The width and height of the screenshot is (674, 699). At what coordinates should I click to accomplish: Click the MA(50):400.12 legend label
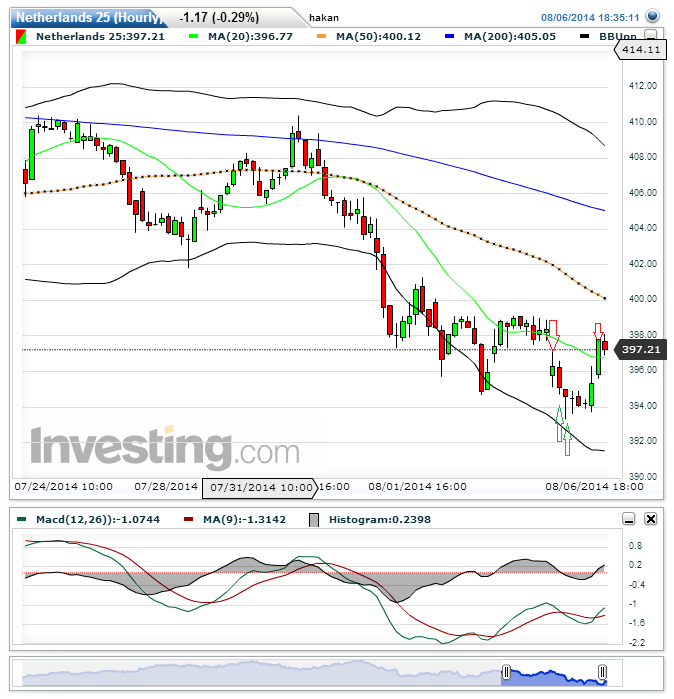tap(378, 37)
